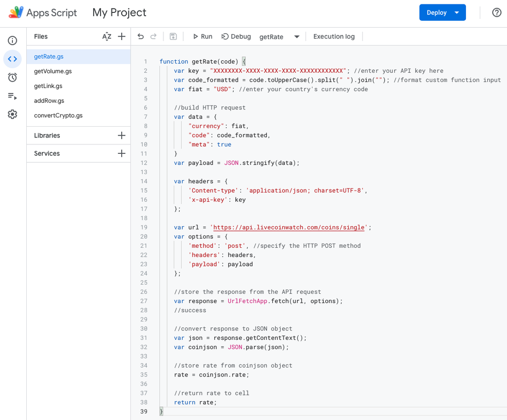Add a new file with plus icon
This screenshot has width=507, height=420.
tap(121, 37)
